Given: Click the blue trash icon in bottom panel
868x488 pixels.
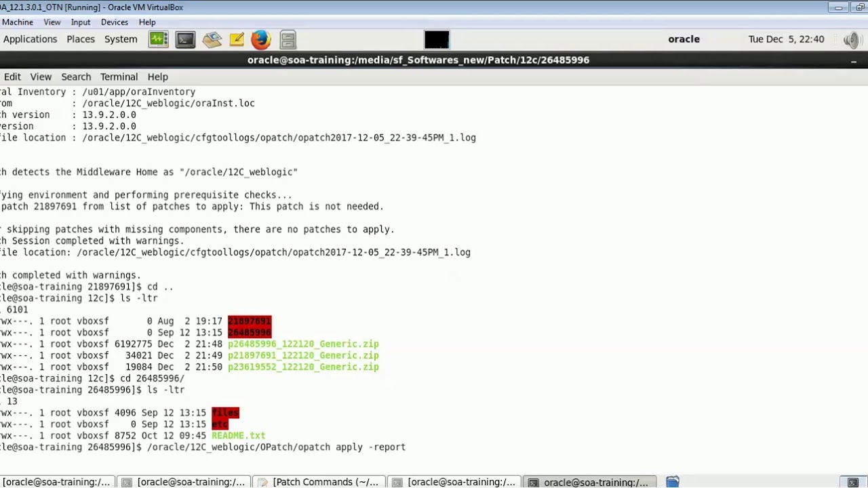Looking at the screenshot, I should (673, 482).
